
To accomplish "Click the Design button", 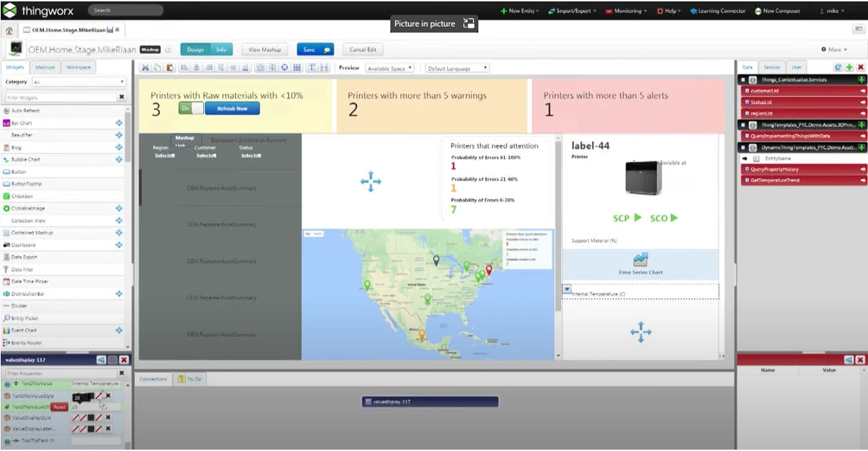I will coord(196,49).
